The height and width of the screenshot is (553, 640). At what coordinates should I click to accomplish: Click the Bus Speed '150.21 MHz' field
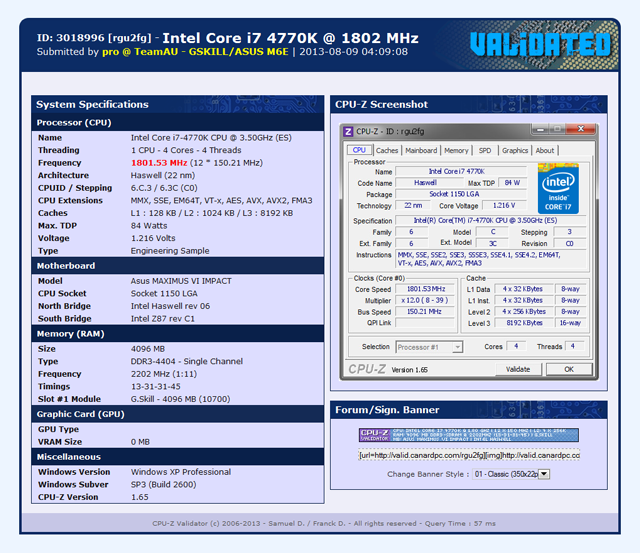pyautogui.click(x=425, y=311)
